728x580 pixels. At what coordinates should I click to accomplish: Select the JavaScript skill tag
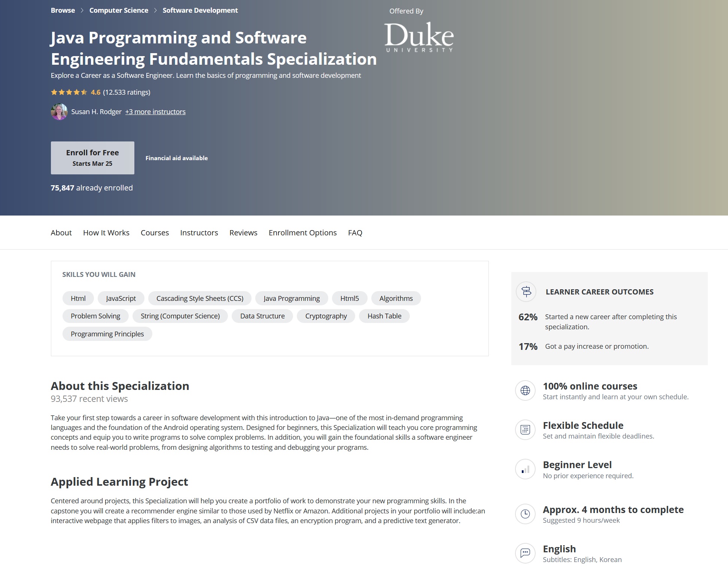coord(121,298)
